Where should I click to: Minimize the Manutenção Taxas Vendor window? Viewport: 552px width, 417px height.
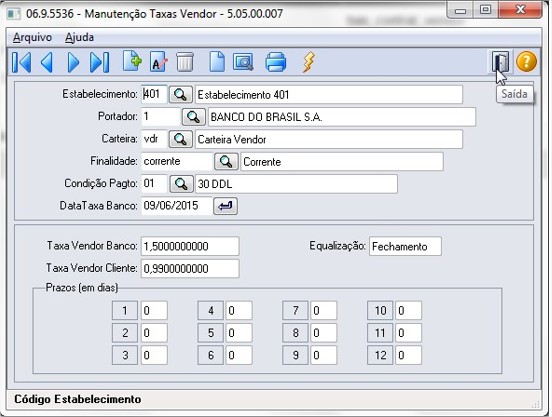tap(460, 10)
